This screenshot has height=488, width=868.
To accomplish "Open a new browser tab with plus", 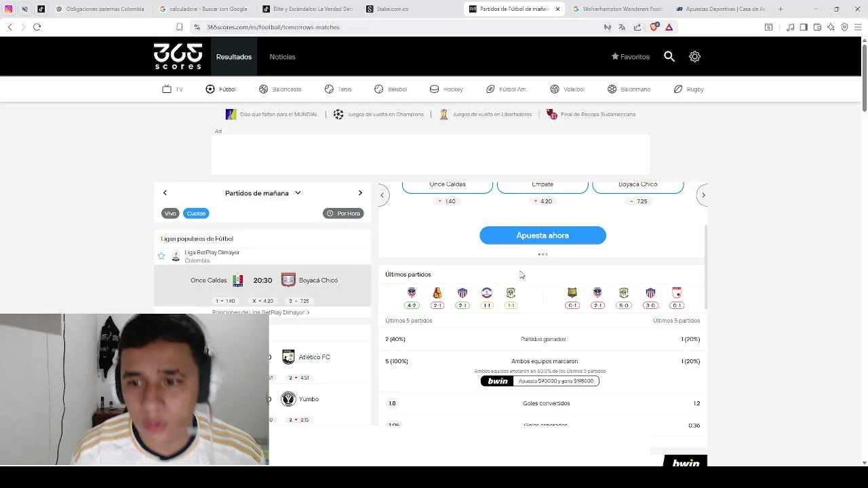I will pyautogui.click(x=781, y=9).
